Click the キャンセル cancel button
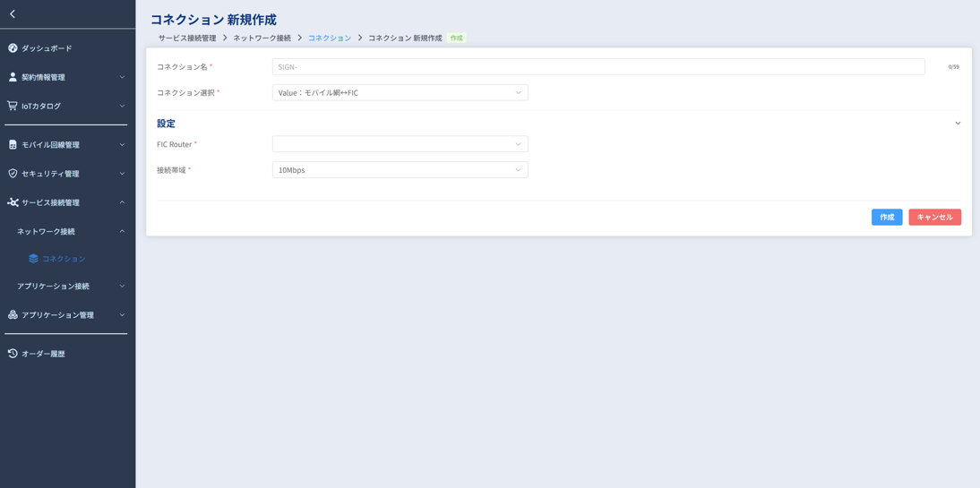Screen dimensions: 980x488 pos(934,218)
